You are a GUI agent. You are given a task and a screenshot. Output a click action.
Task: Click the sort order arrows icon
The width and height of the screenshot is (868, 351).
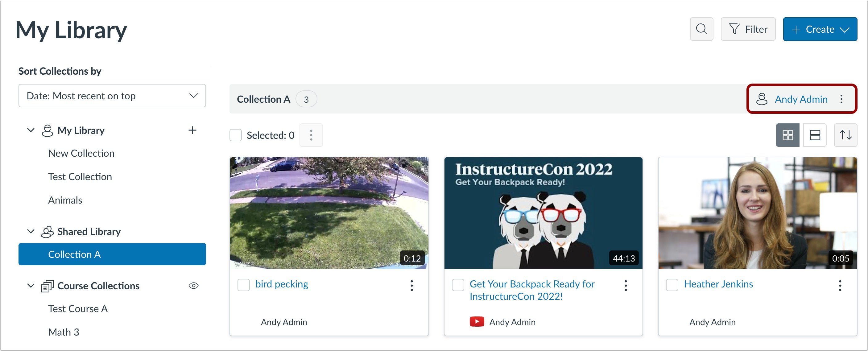(x=845, y=135)
